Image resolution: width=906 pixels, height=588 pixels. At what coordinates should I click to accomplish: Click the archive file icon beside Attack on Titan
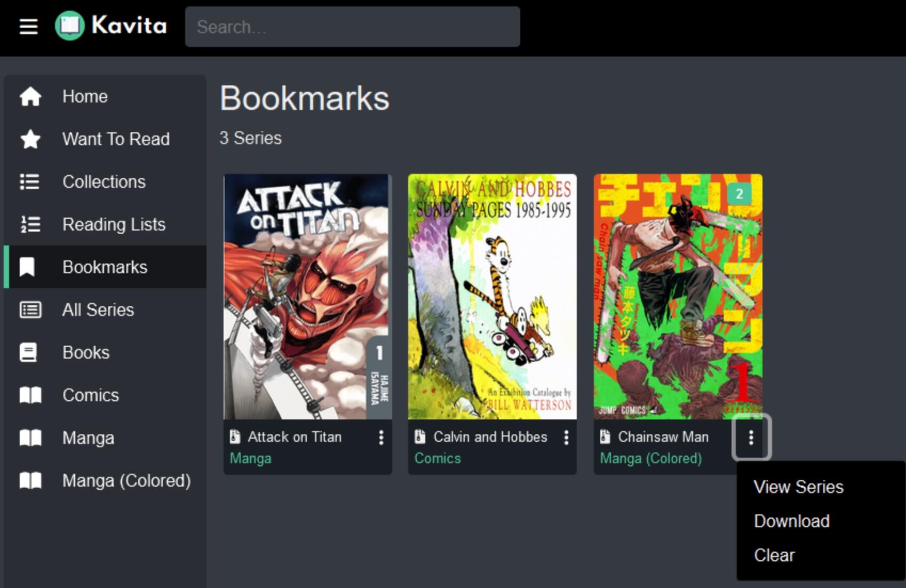[235, 437]
